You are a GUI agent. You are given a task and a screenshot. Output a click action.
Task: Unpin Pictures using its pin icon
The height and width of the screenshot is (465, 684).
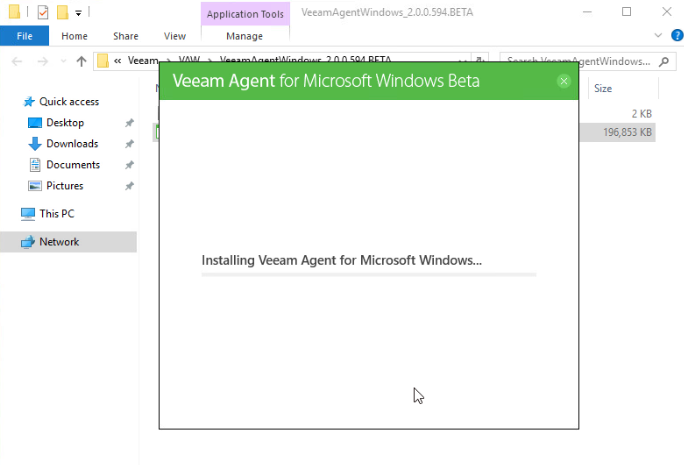pyautogui.click(x=129, y=186)
